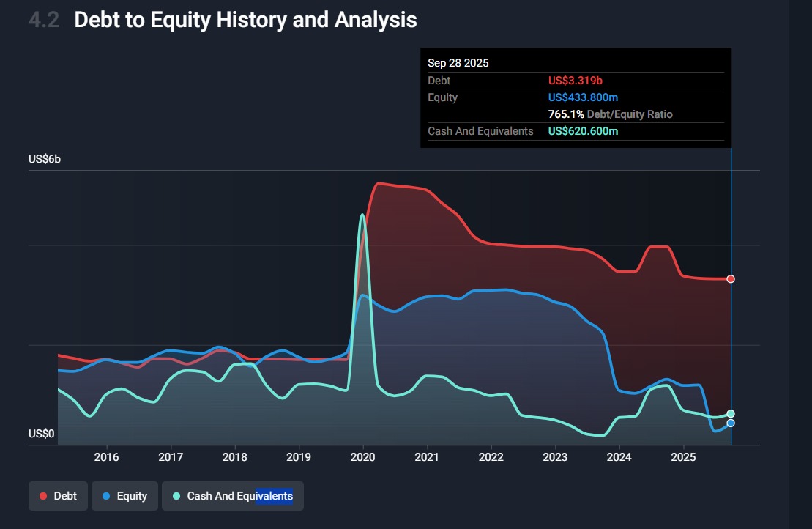Click the US$6b y-axis label
The image size is (812, 529).
tap(45, 159)
